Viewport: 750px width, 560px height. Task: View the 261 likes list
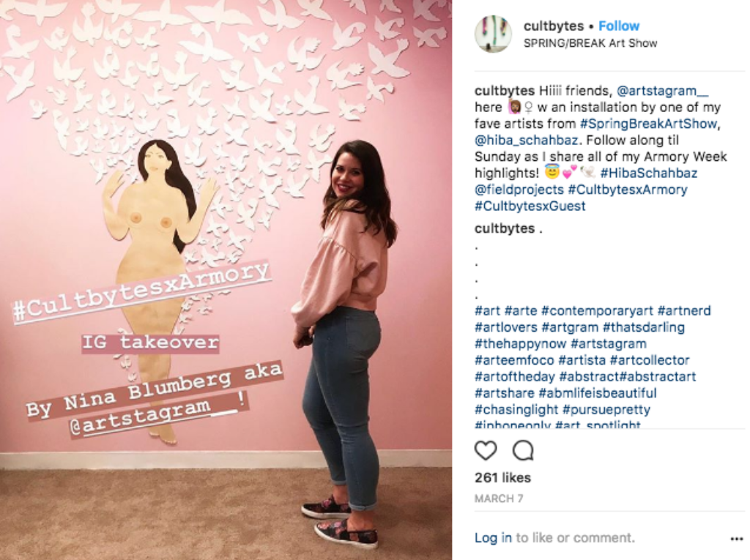(x=502, y=478)
